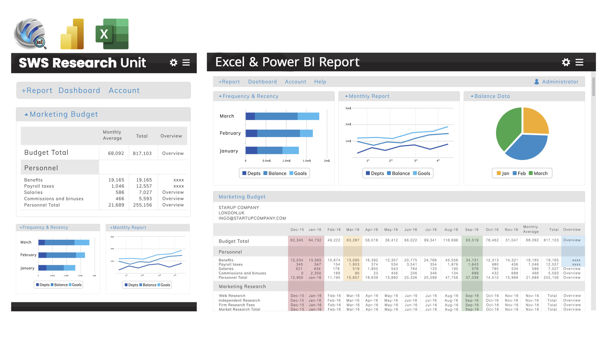Image resolution: width=607 pixels, height=364 pixels.
Task: Open settings gear in Excel & Power BI Report header
Action: pos(566,62)
